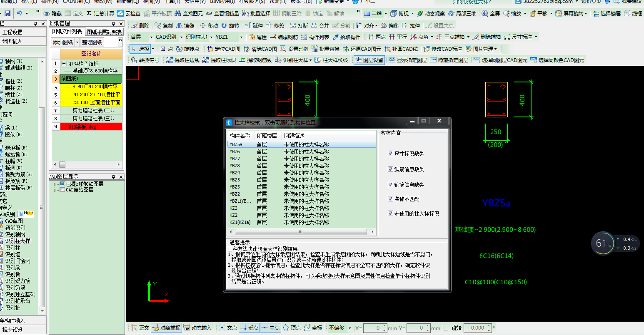Open the YBZ1 component dropdown

[x=241, y=37]
